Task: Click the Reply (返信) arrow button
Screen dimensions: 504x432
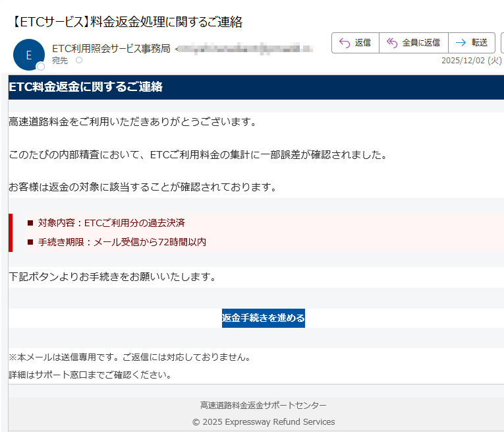Action: click(355, 43)
